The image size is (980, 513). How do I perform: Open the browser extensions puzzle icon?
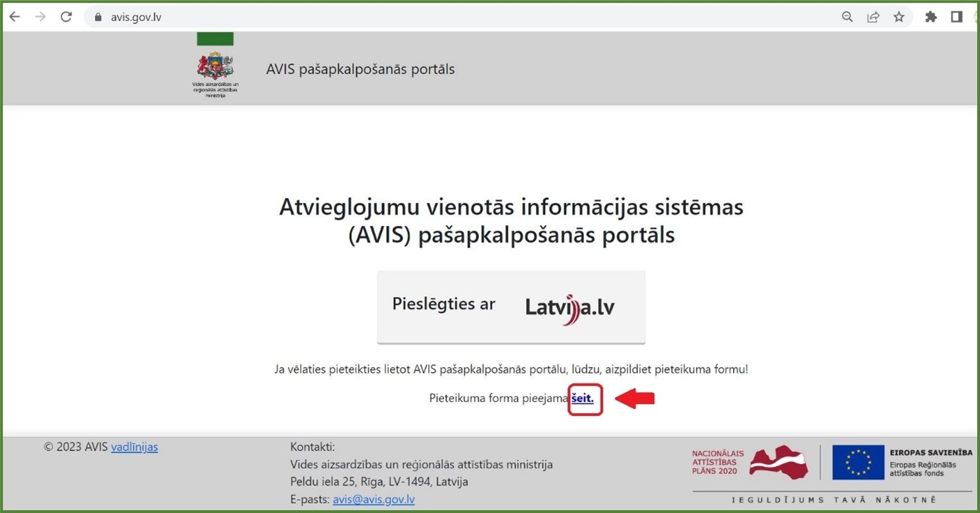coord(931,17)
